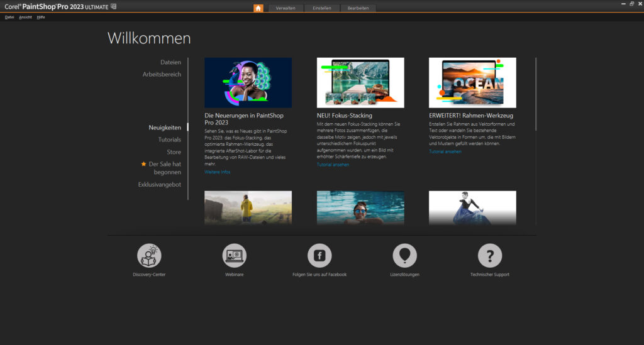Viewport: 644px width, 345px height.
Task: Click the ERWEITERT! Rahmen-Werkzeug heading
Action: click(x=470, y=116)
